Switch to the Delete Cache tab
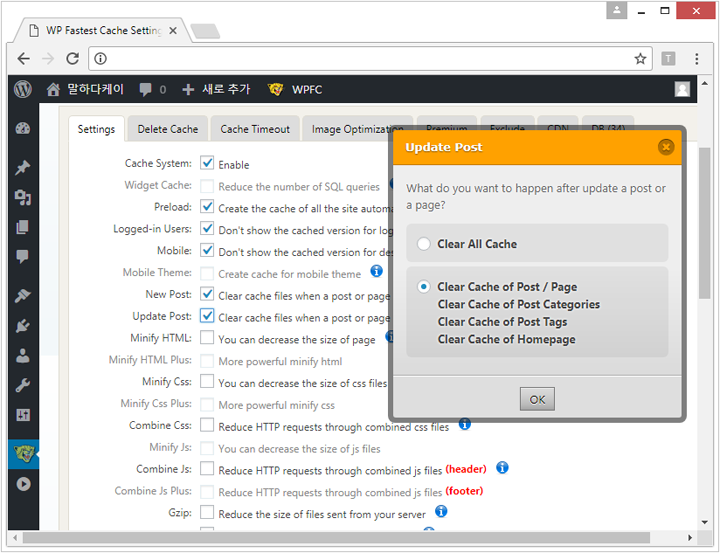 (168, 129)
